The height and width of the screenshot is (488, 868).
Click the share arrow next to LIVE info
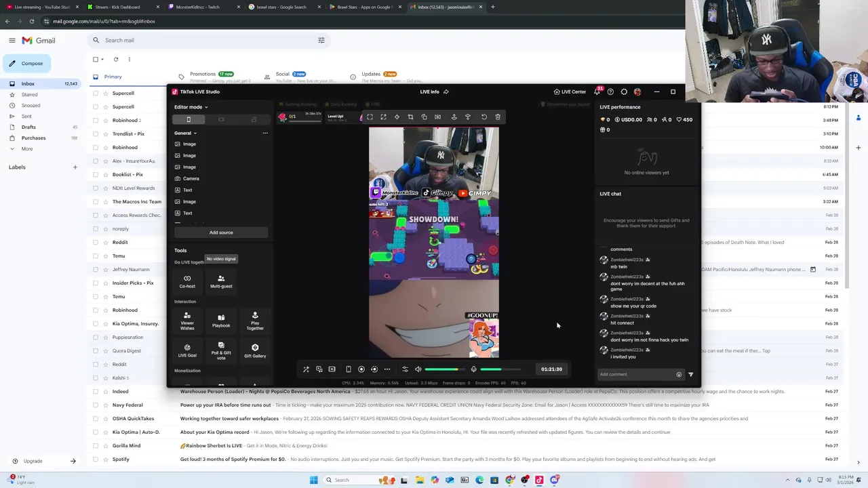click(x=446, y=91)
